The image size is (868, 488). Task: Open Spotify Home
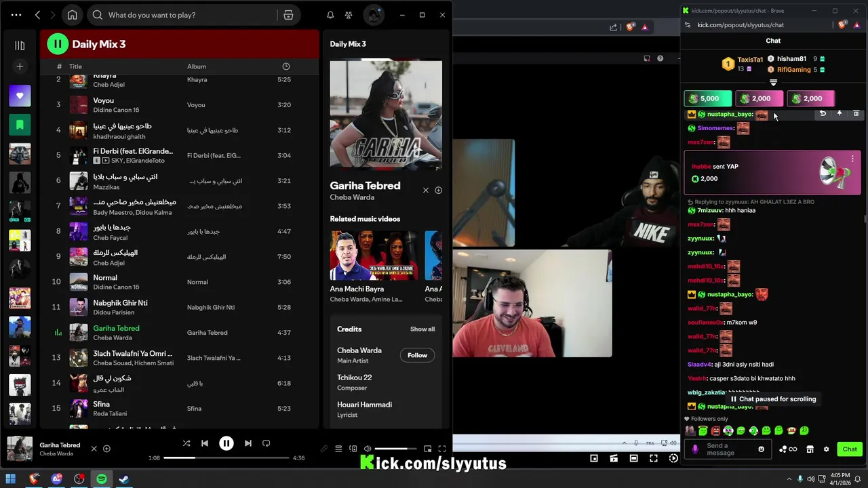point(72,15)
